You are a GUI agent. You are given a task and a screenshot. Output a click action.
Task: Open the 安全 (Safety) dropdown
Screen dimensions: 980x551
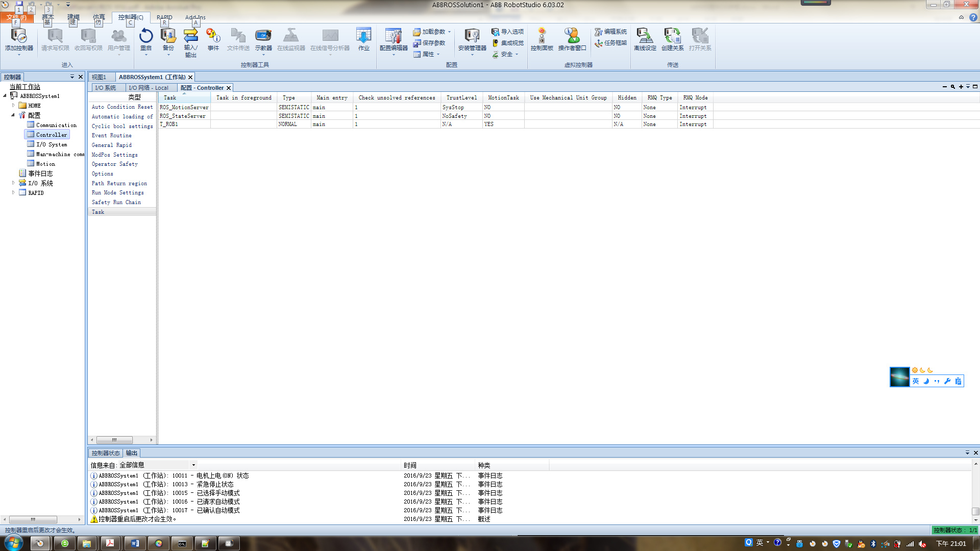(505, 54)
